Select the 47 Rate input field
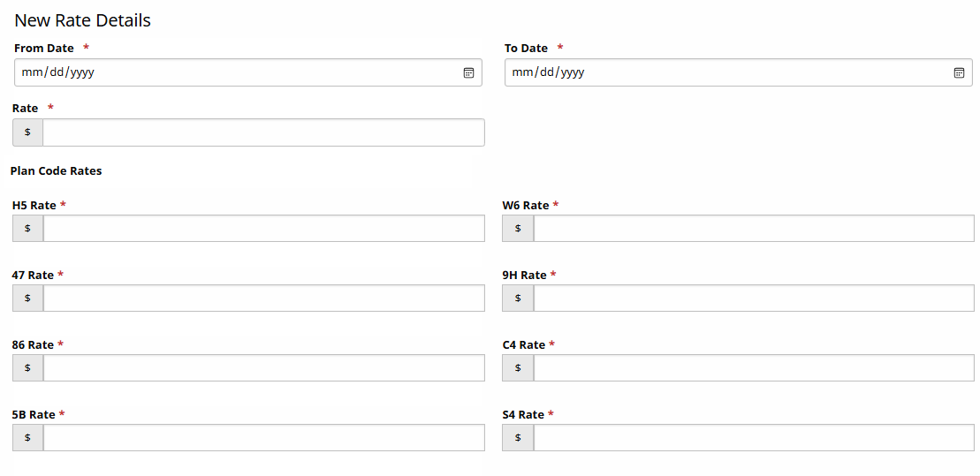 click(x=263, y=298)
